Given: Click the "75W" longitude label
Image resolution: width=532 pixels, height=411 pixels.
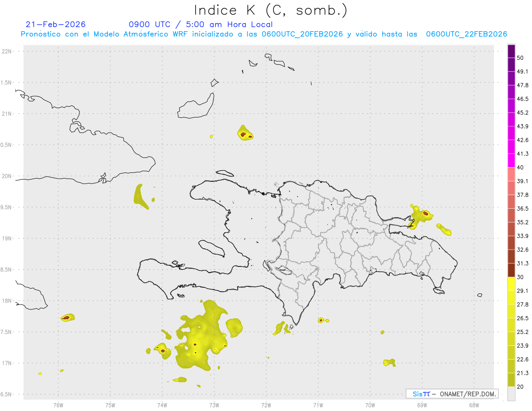Looking at the screenshot, I should click(110, 405).
